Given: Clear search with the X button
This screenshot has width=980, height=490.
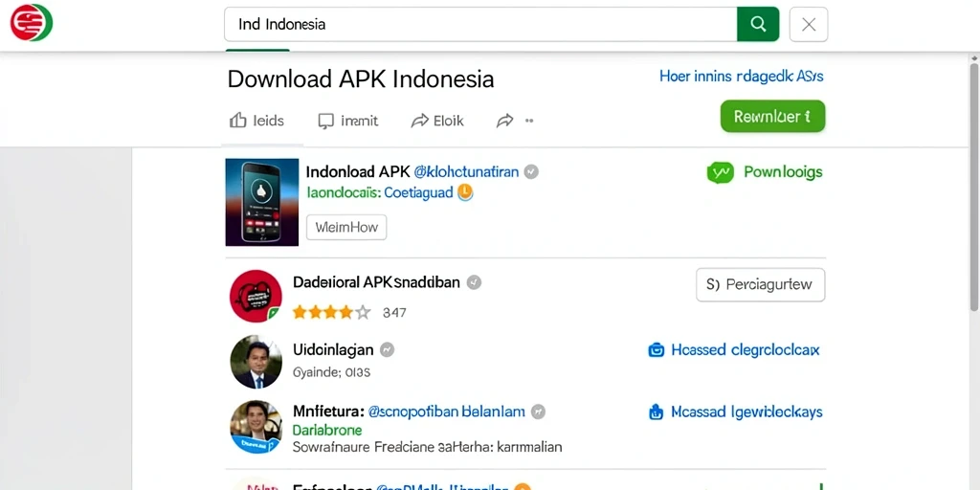Looking at the screenshot, I should 809,24.
